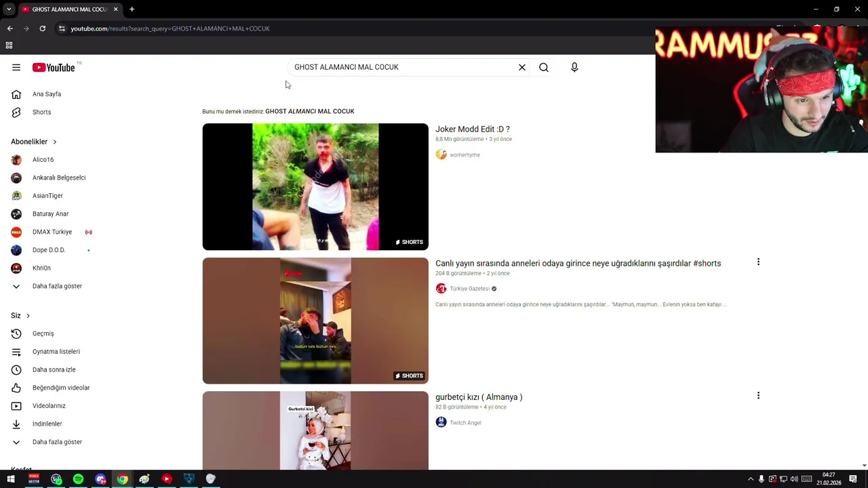This screenshot has width=868, height=488.
Task: Go back with the browser back arrow
Action: [9, 28]
